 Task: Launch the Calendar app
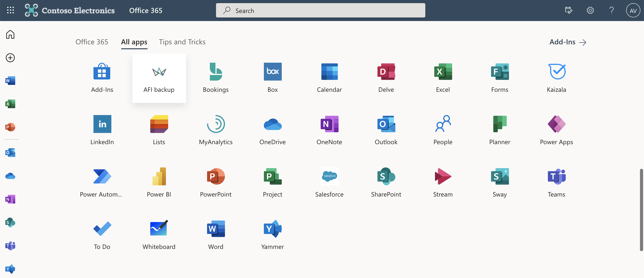click(329, 78)
